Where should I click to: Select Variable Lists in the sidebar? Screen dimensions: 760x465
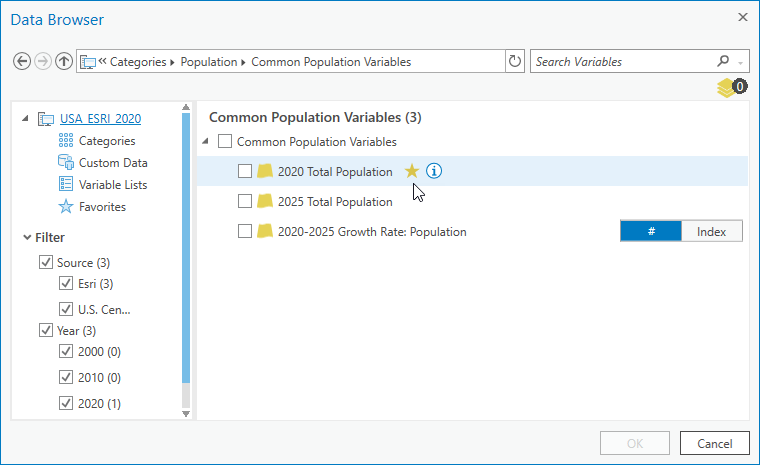(x=113, y=185)
